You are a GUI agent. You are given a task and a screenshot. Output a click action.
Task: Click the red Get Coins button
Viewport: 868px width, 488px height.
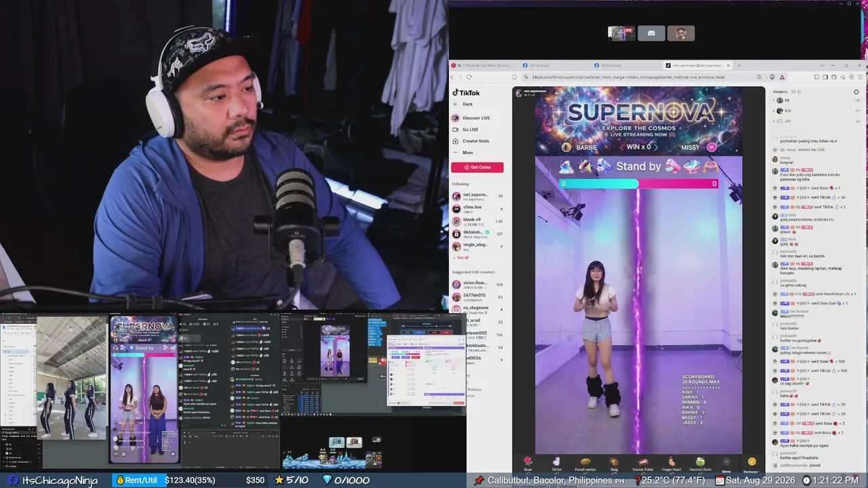point(477,167)
